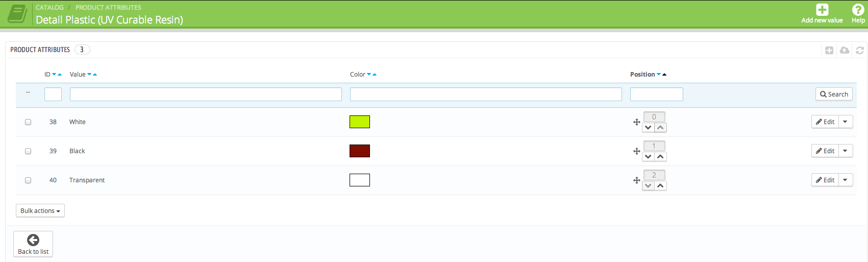Move Black position up
Image resolution: width=868 pixels, height=262 pixels.
tap(660, 157)
